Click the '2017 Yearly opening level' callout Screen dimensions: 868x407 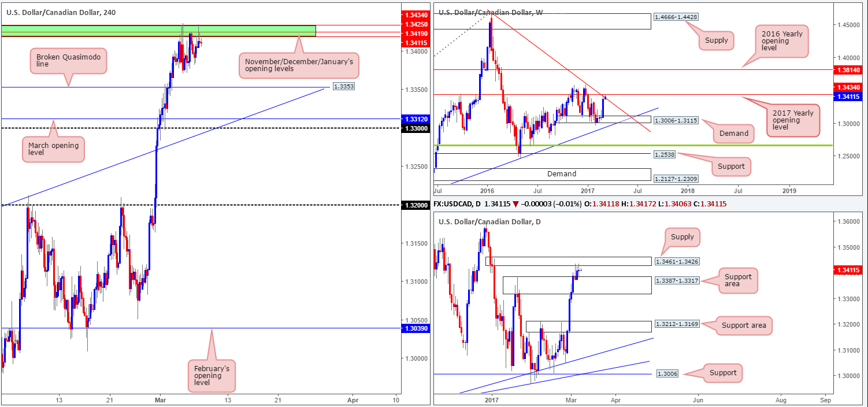pos(795,120)
